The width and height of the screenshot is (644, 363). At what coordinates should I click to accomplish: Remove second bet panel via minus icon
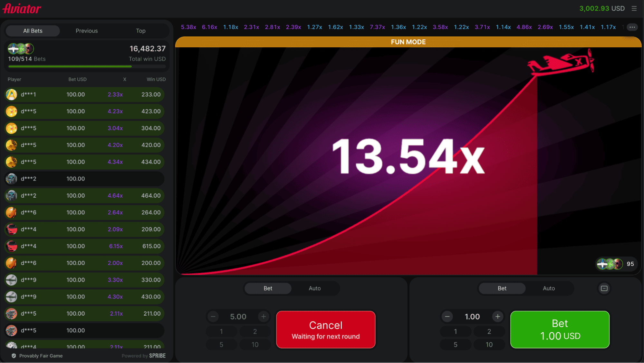pyautogui.click(x=604, y=288)
